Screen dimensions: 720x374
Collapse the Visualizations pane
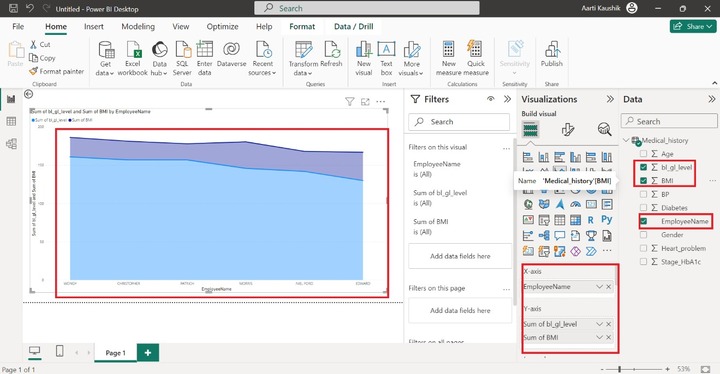[610, 99]
